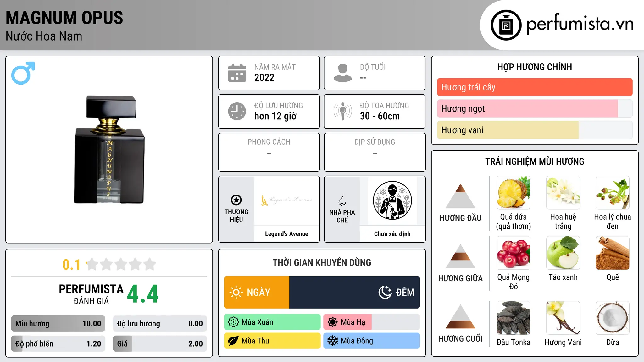This screenshot has width=644, height=362.
Task: Click the Độ lưu hương score bar
Action: pyautogui.click(x=160, y=324)
